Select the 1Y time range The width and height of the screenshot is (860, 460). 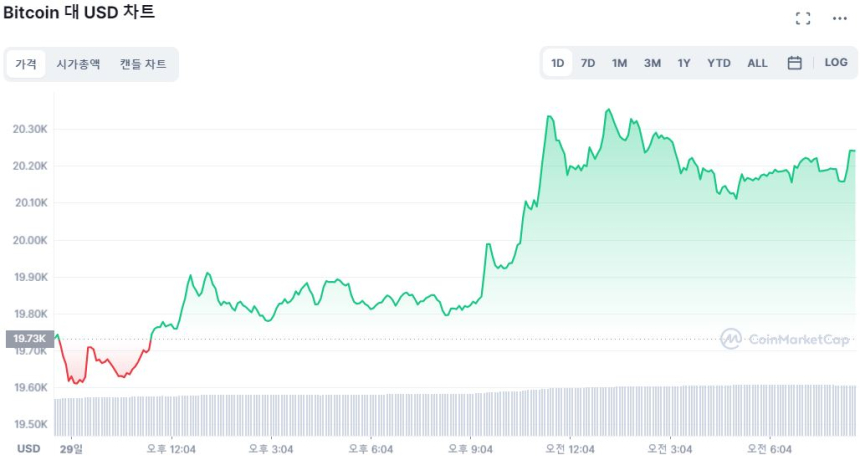point(684,63)
